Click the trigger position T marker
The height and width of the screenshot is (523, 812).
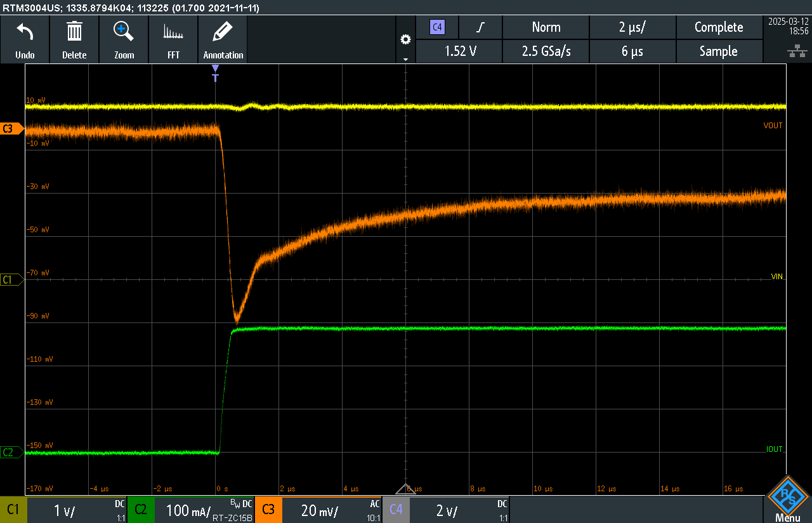215,73
